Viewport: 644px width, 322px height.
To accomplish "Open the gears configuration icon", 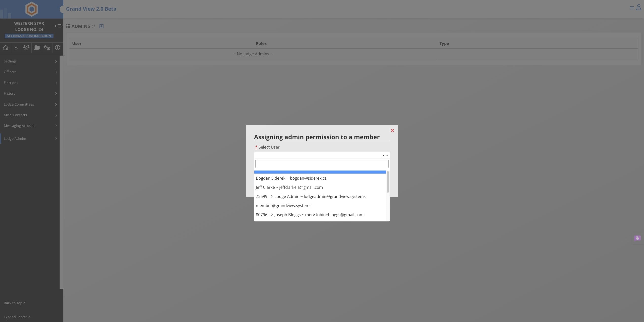I will click(47, 47).
